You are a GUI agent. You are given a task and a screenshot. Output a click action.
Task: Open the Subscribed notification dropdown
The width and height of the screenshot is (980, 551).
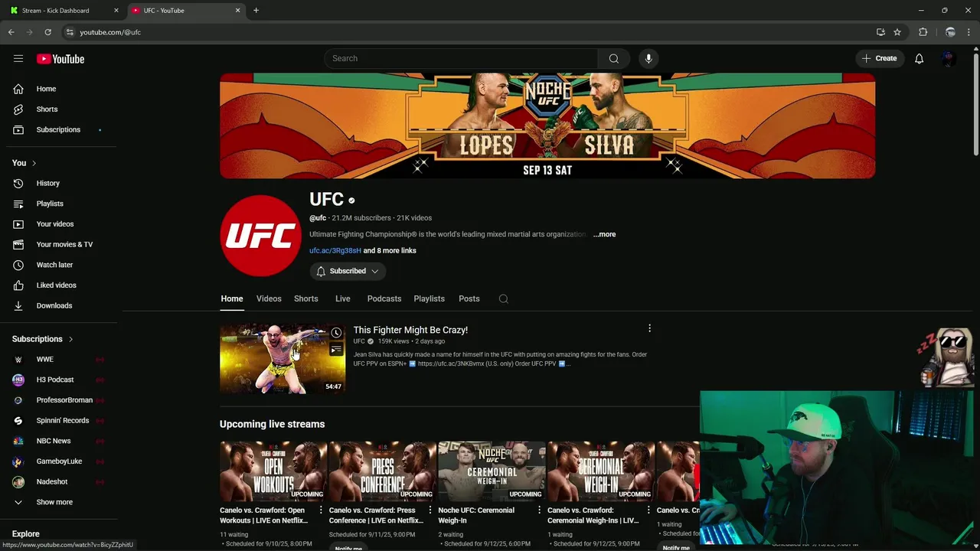(348, 271)
